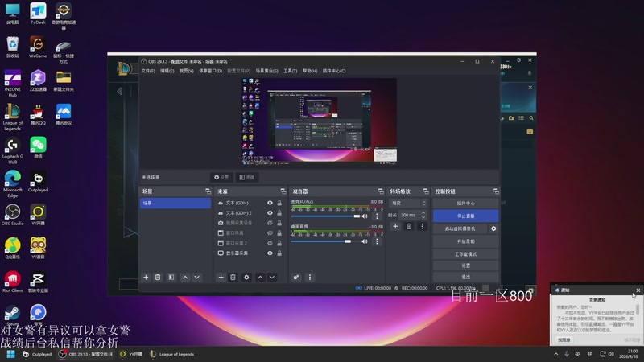This screenshot has width=644, height=362.
Task: Move scene down with down arrow
Action: [x=197, y=278]
